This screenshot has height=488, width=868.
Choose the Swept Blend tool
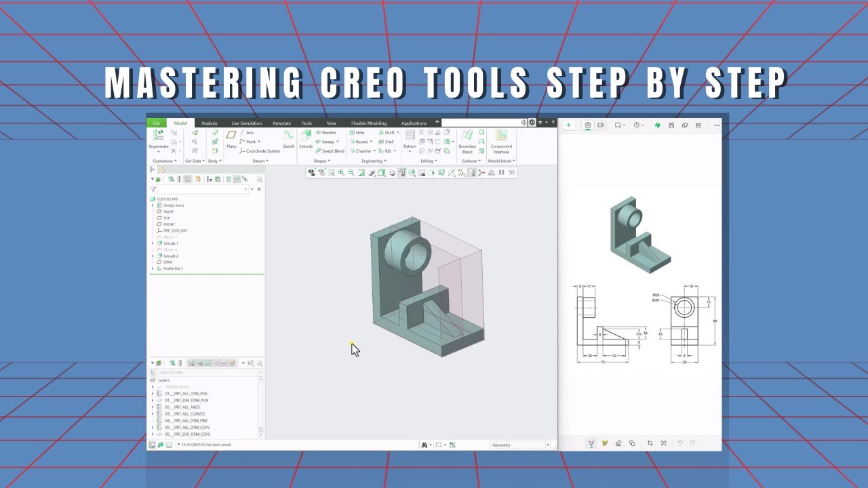tap(330, 151)
